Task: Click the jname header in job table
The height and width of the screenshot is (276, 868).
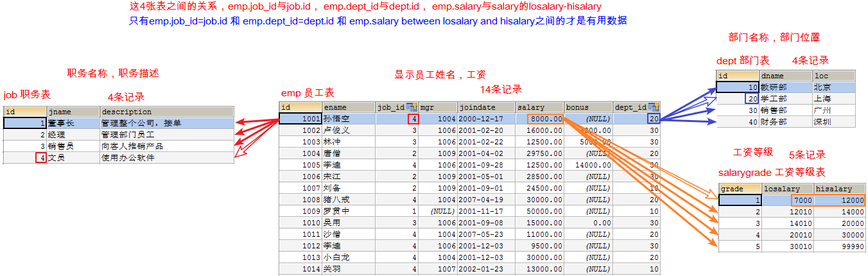Action: point(72,112)
